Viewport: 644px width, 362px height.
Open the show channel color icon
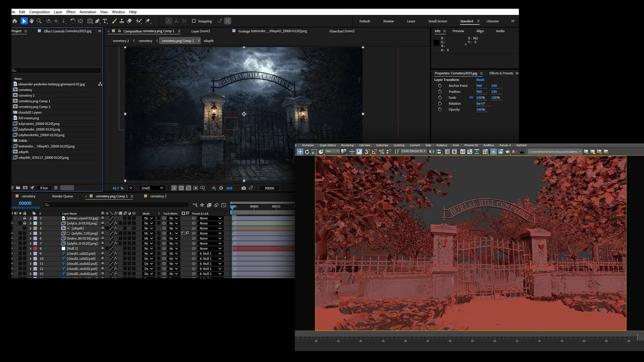(214, 188)
